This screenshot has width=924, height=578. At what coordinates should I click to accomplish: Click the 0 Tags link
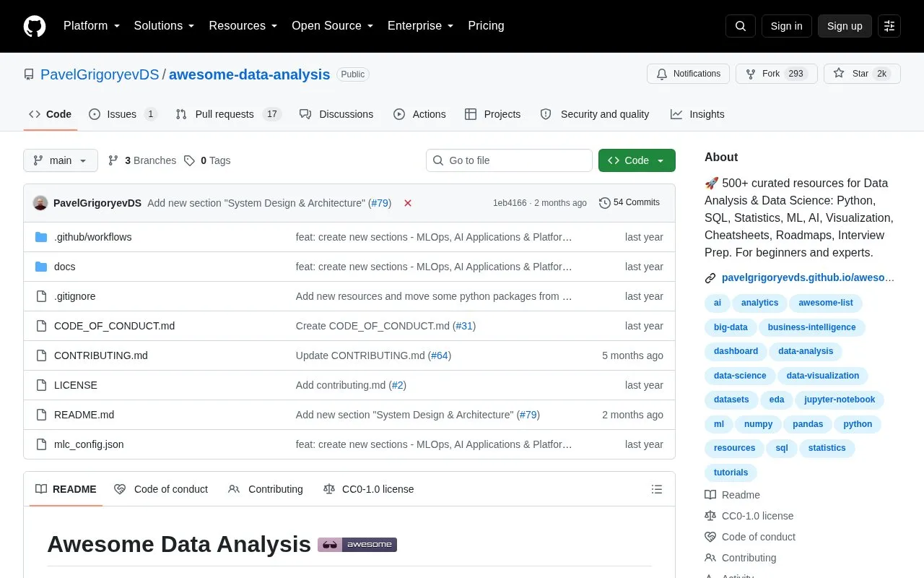(207, 160)
